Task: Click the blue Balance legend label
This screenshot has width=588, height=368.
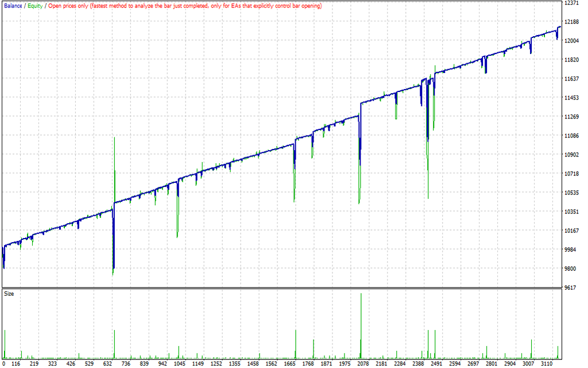Action: click(13, 6)
